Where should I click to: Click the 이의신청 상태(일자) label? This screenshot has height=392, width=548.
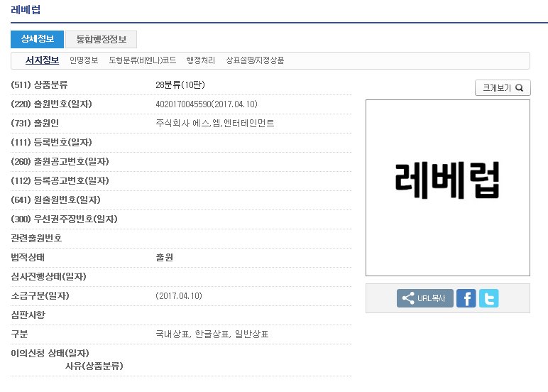pos(50,353)
